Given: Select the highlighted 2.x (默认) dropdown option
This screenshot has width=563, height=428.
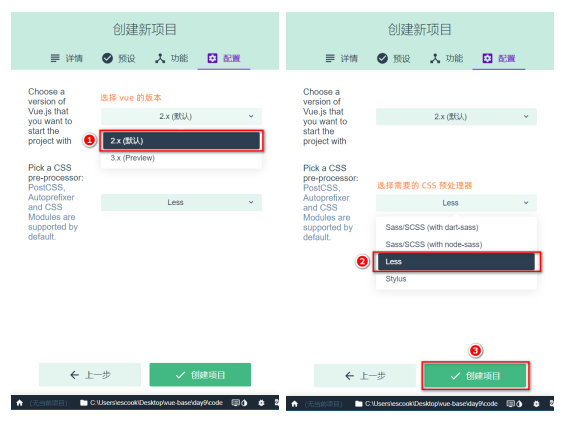Looking at the screenshot, I should click(x=181, y=141).
